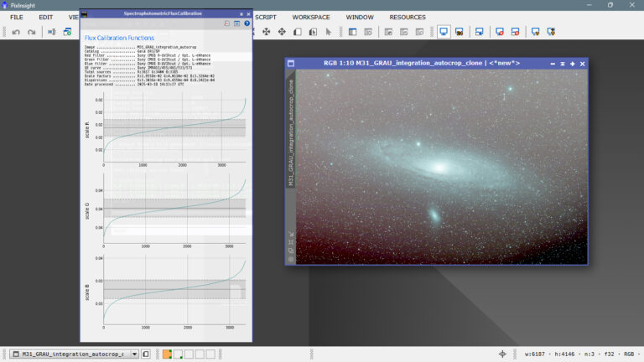Select the fourth workspace box
The height and width of the screenshot is (362, 644).
point(200,354)
